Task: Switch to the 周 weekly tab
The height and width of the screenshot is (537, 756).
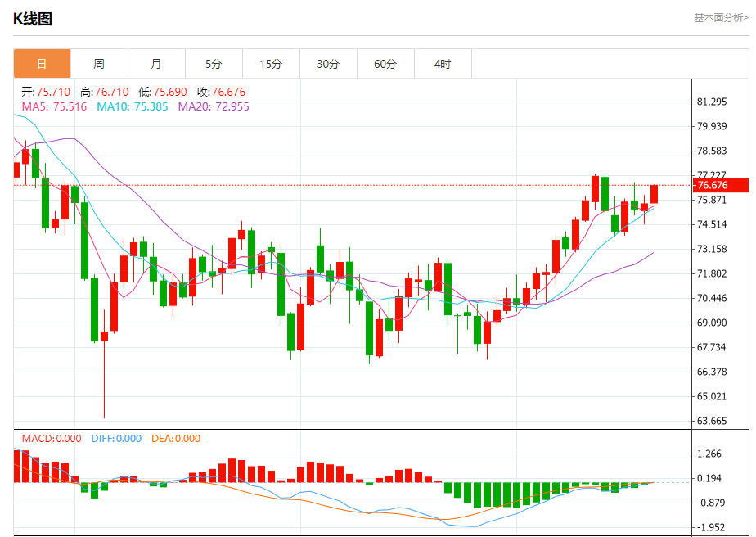Action: pyautogui.click(x=99, y=64)
